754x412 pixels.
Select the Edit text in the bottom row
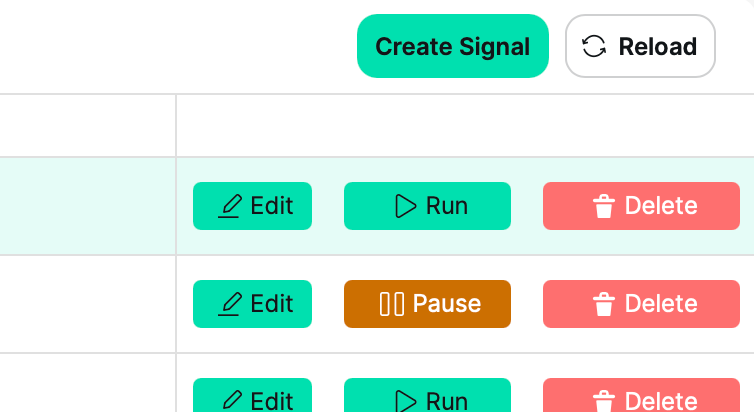click(x=272, y=401)
